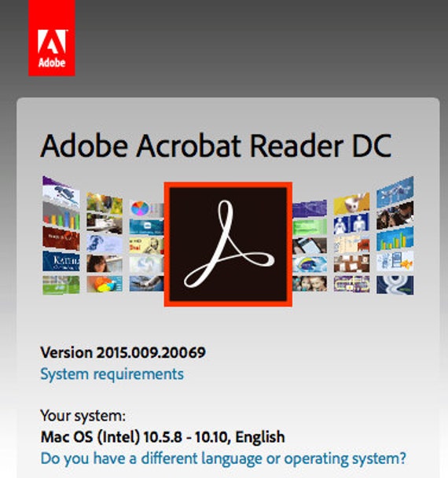The width and height of the screenshot is (448, 478).
Task: Click the two smiling children thumbnail
Action: 310,284
